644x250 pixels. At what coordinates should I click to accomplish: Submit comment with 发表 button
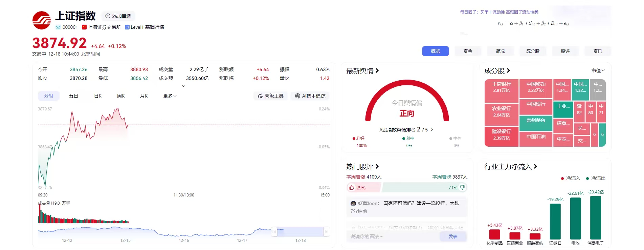tap(453, 236)
